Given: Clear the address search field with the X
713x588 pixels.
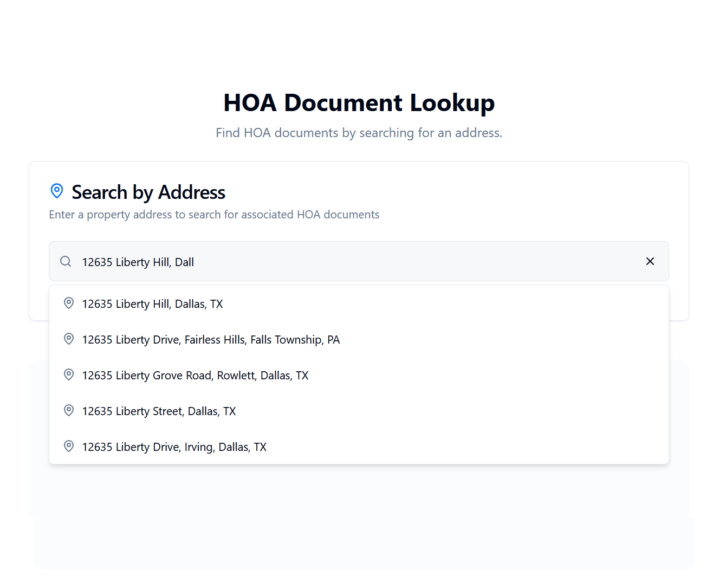Looking at the screenshot, I should pyautogui.click(x=650, y=261).
